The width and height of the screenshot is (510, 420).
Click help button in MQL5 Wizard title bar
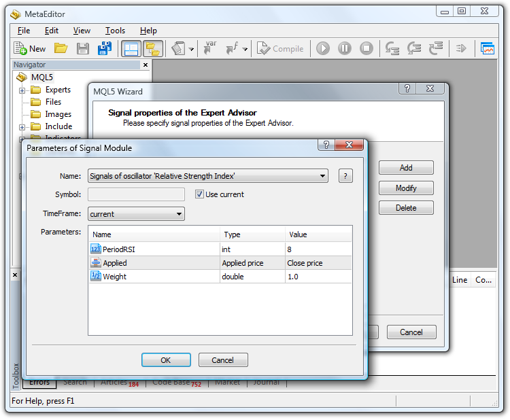coord(407,88)
